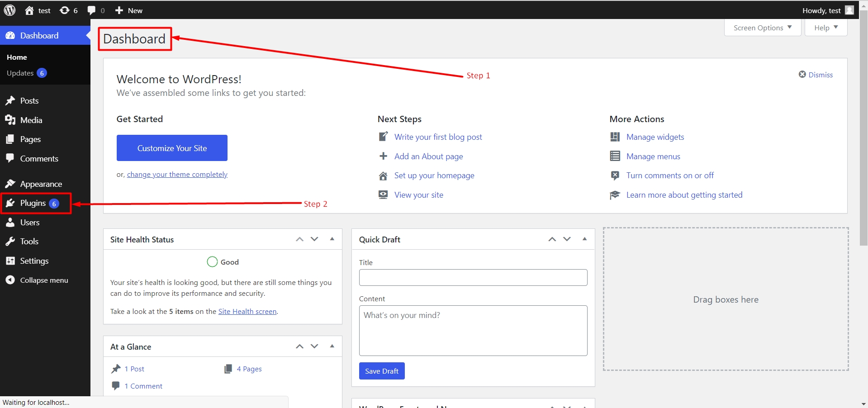Click the user avatar next to Howdy, test
Image resolution: width=868 pixels, height=408 pixels.
click(849, 10)
